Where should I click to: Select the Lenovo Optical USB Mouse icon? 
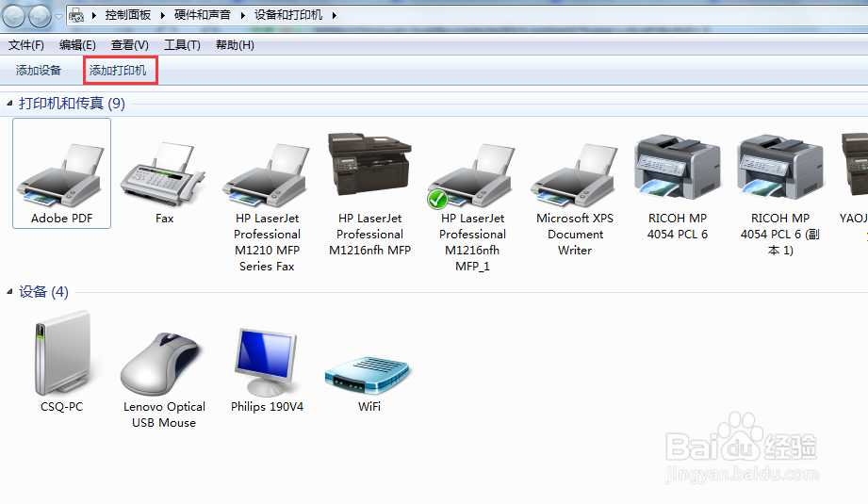click(162, 364)
